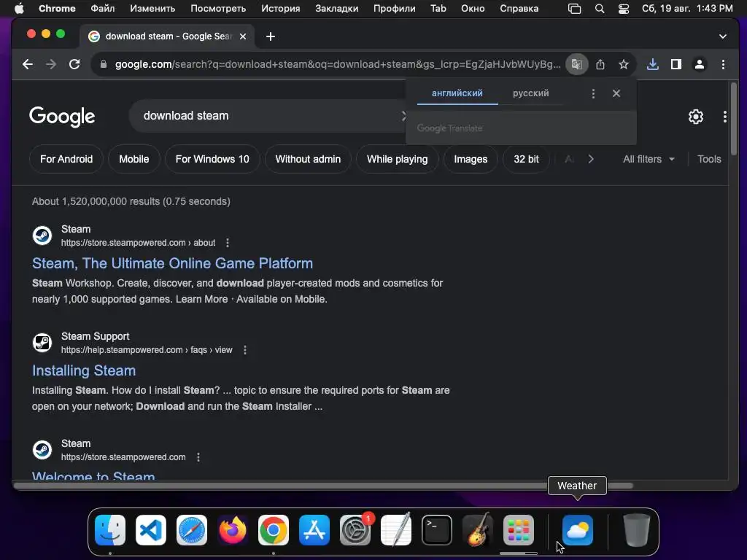Apply the Without admin filter chip

[x=308, y=159]
